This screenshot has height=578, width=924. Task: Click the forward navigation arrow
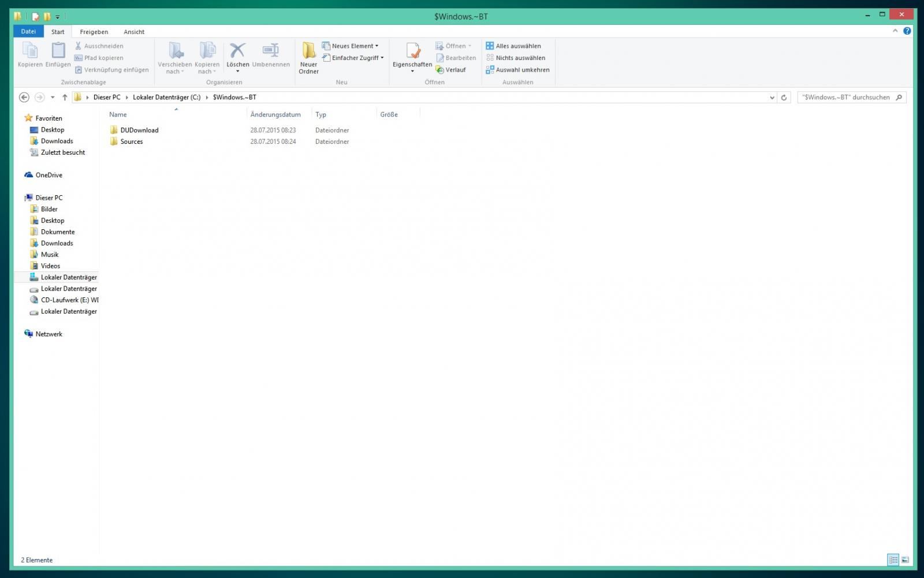coord(39,97)
